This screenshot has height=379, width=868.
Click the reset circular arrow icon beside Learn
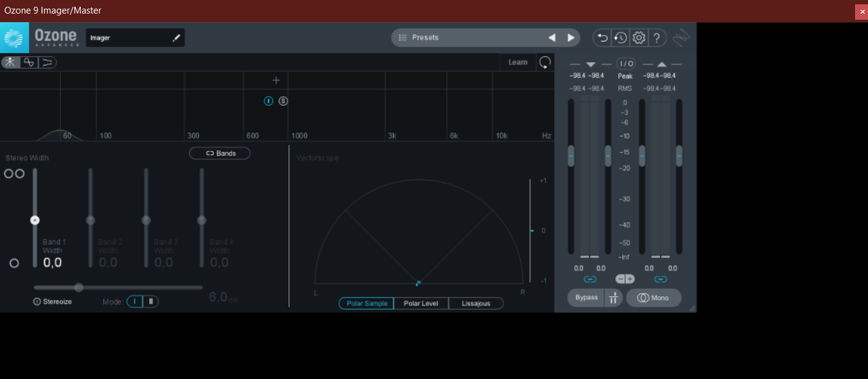tap(545, 62)
